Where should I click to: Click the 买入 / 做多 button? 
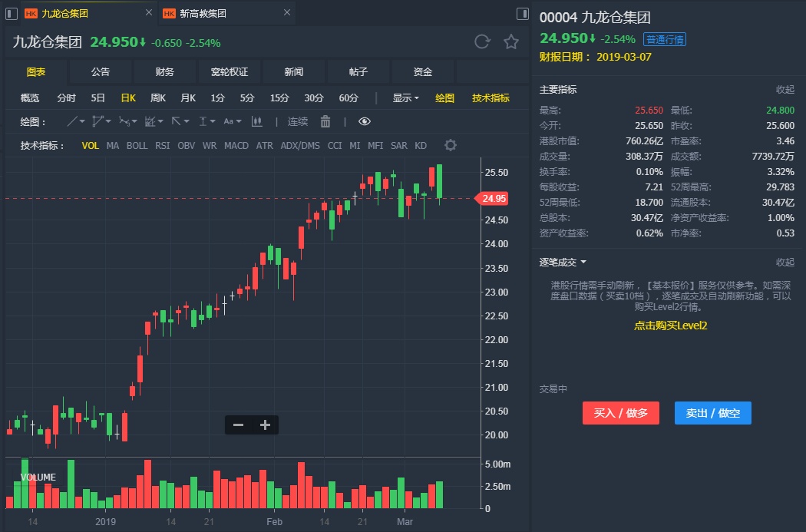point(620,413)
